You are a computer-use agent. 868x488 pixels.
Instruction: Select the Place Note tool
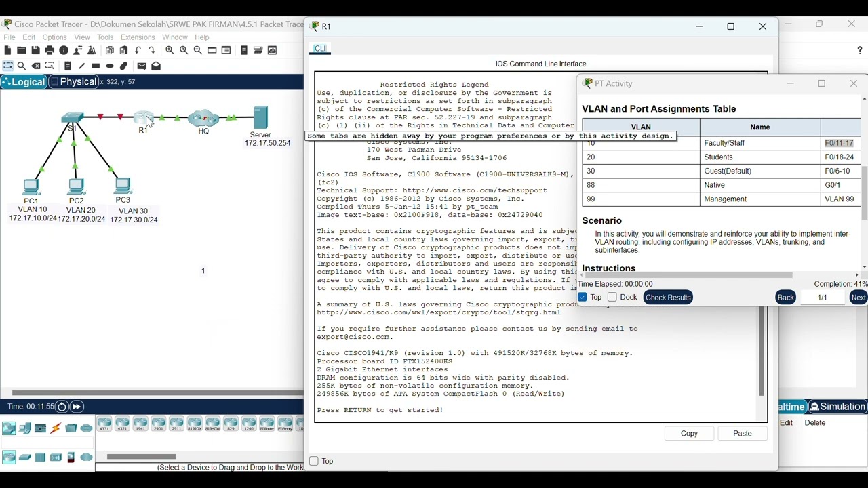[68, 66]
